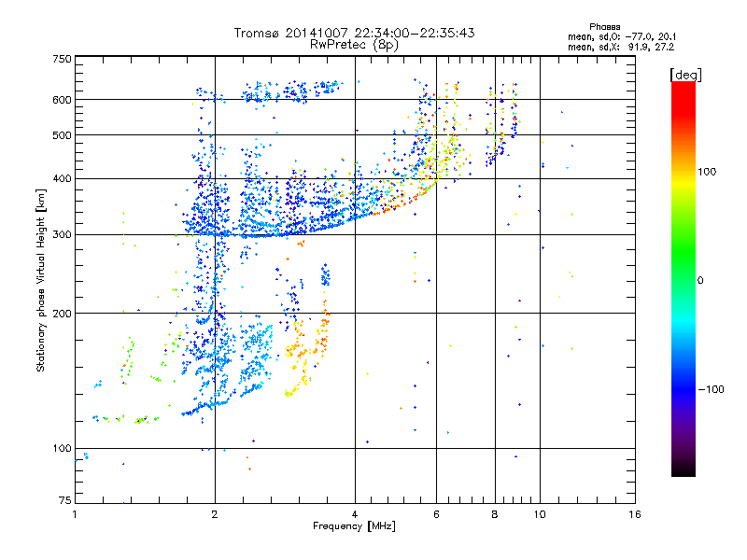Viewport: 747px width, 560px height.
Task: Click the 'Stationary phase Virtual Height [km]' axis title
Action: click(40, 280)
